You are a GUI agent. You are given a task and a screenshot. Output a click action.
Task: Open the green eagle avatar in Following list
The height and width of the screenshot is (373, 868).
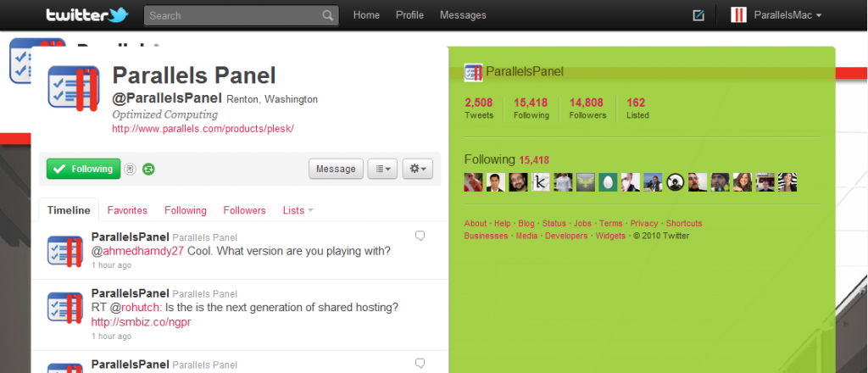pos(585,182)
